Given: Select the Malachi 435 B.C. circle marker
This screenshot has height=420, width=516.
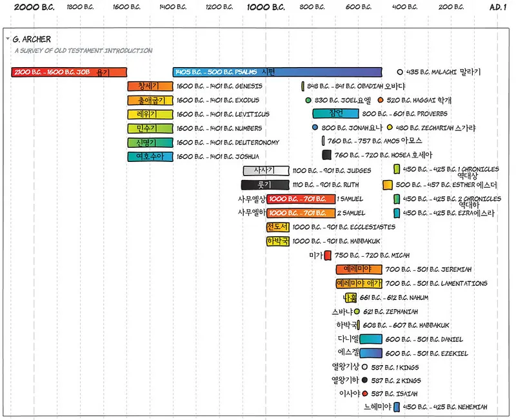Looking at the screenshot, I should click(400, 72).
